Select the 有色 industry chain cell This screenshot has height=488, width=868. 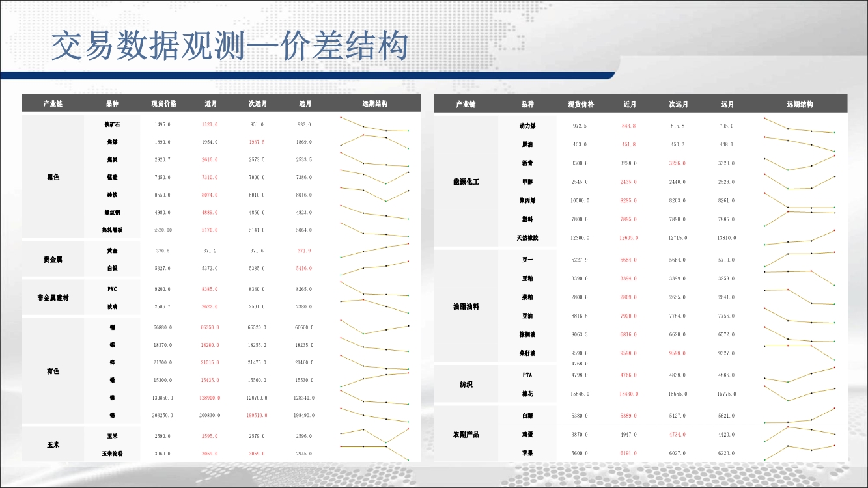pos(53,371)
